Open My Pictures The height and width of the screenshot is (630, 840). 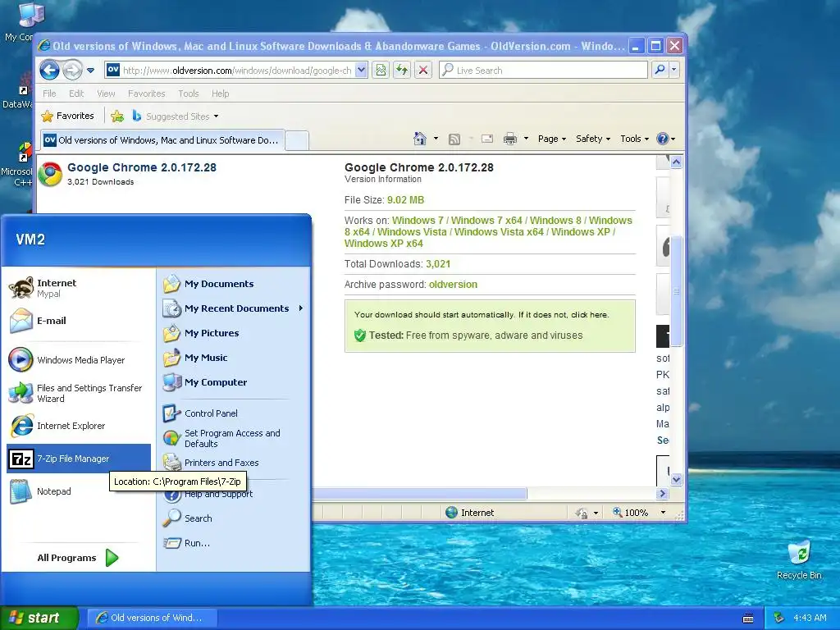[x=234, y=333]
